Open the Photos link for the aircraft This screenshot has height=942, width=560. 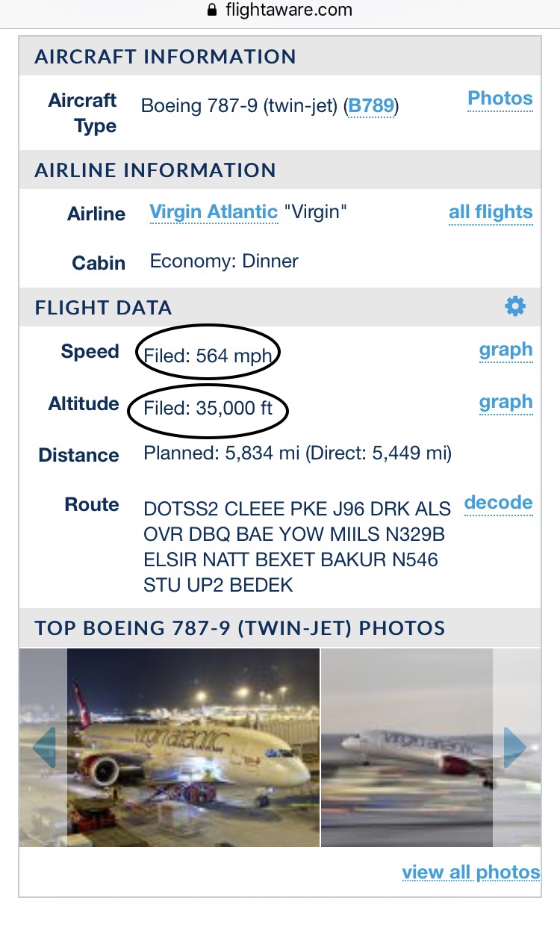click(500, 99)
